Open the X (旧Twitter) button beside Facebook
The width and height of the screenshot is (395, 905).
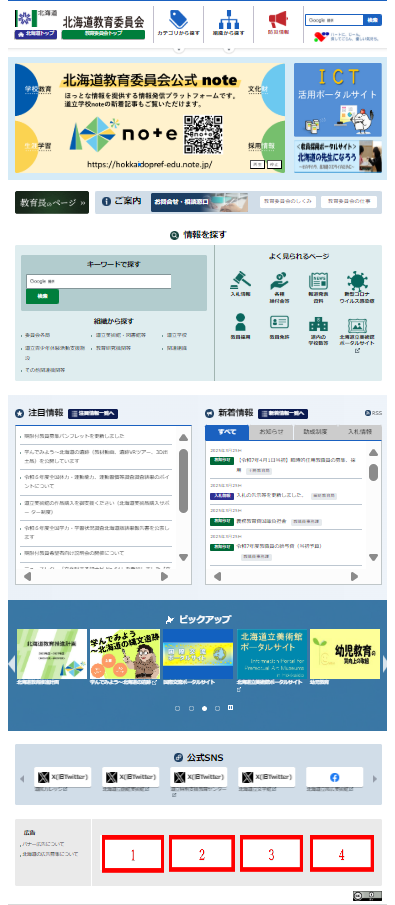[x=267, y=777]
